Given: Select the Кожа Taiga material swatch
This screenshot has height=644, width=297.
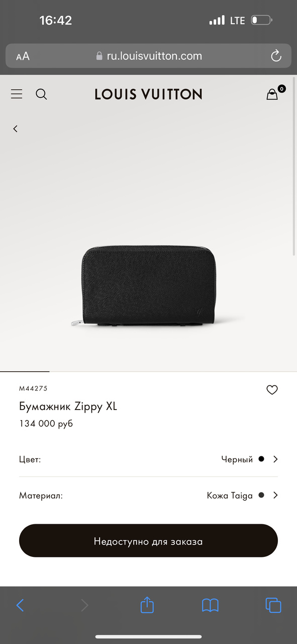Looking at the screenshot, I should coord(261,495).
